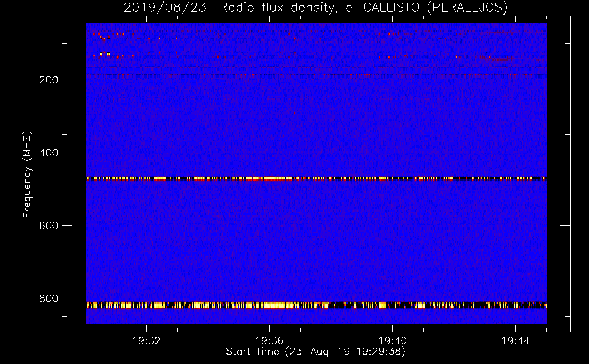Click the 'Start Time (23-Aug-19 19:29:38)' label
This screenshot has height=364, width=589.
316,352
